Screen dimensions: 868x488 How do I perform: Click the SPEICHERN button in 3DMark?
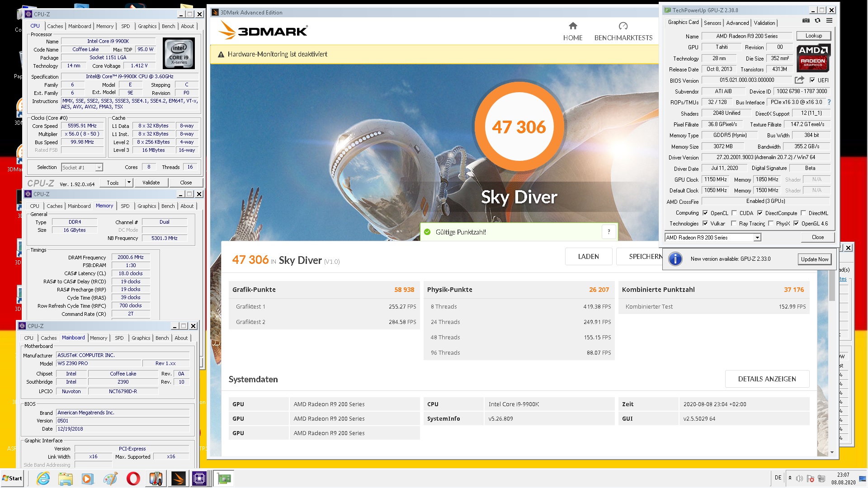point(639,257)
